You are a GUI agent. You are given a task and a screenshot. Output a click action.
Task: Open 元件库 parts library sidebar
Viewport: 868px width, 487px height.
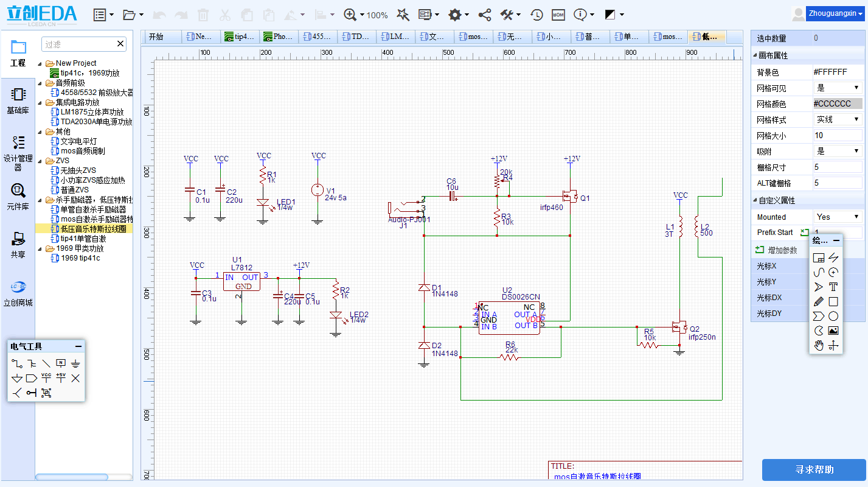[18, 197]
